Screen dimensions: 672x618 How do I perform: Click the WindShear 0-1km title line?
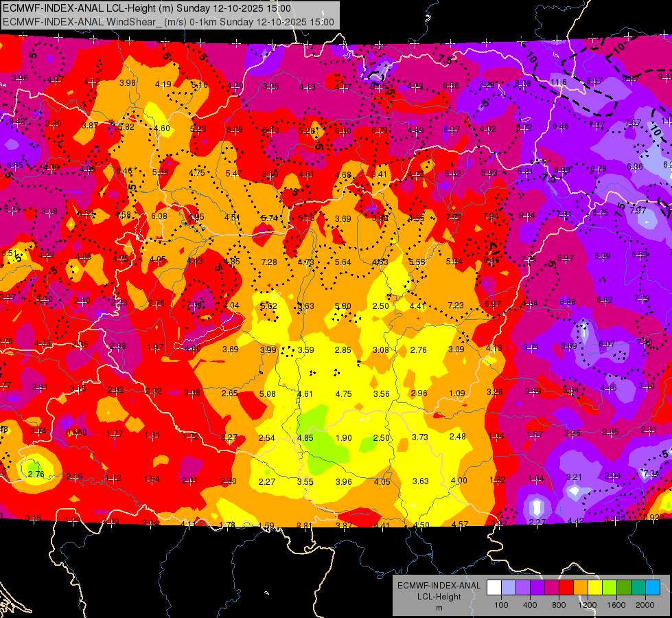(x=168, y=22)
